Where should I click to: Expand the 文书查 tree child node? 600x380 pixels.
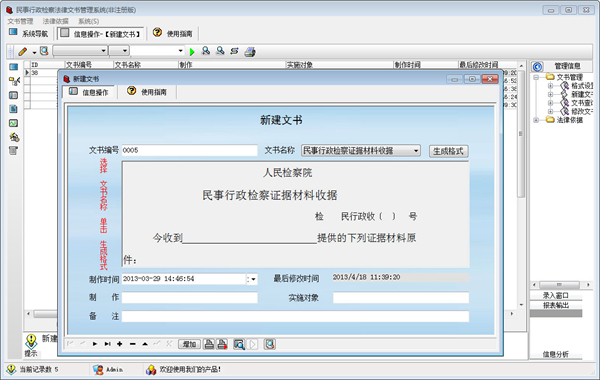550,103
